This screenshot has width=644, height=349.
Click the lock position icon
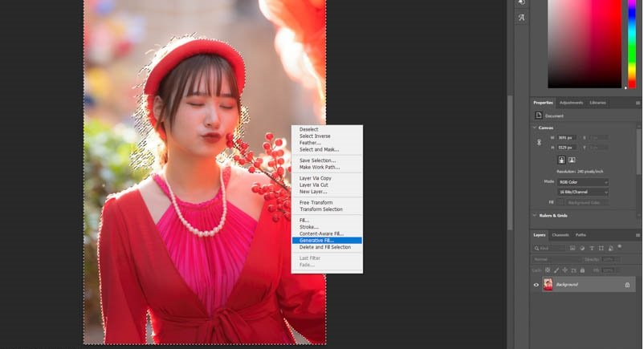pyautogui.click(x=566, y=270)
